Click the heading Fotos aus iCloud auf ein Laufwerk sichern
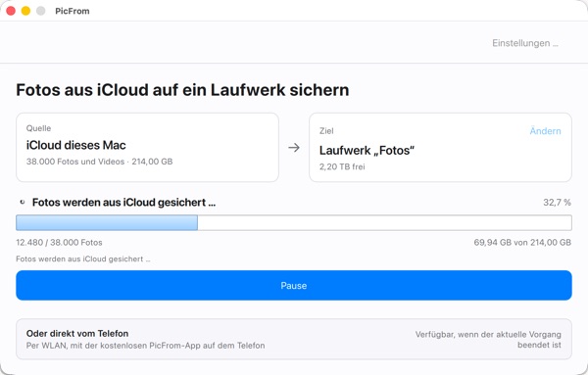The image size is (588, 375). pos(182,90)
